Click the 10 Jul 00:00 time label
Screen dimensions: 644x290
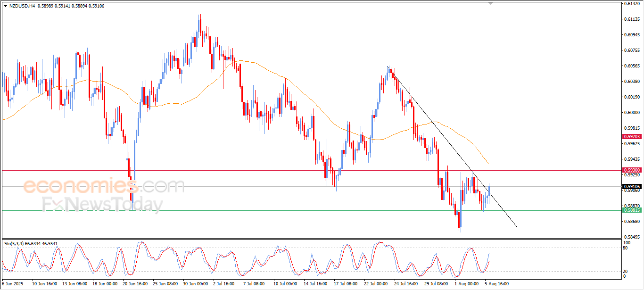285,284
